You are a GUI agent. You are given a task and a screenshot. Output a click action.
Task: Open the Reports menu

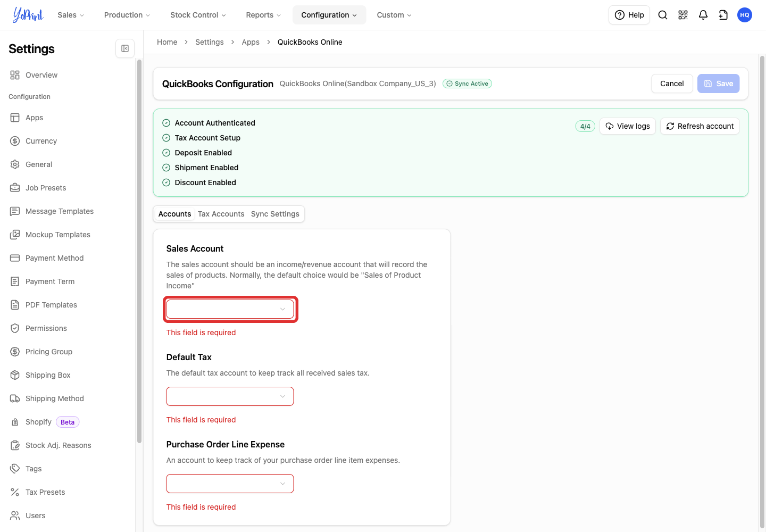(x=263, y=15)
